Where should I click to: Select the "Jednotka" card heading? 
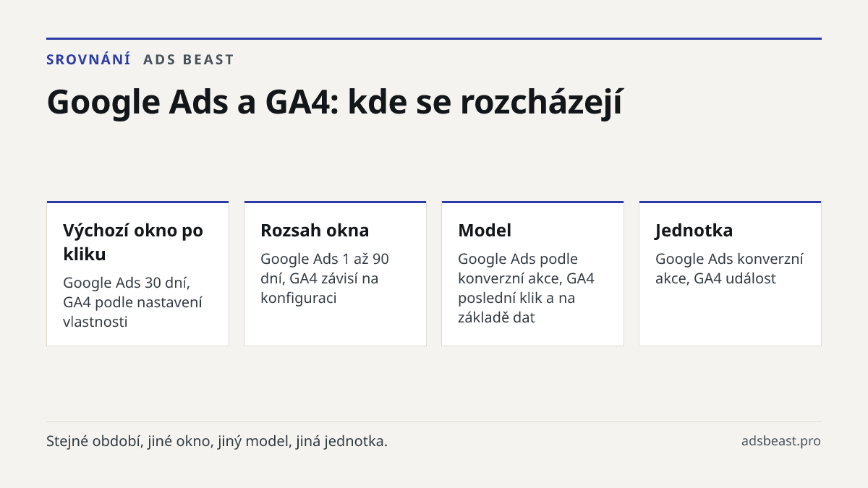point(694,231)
